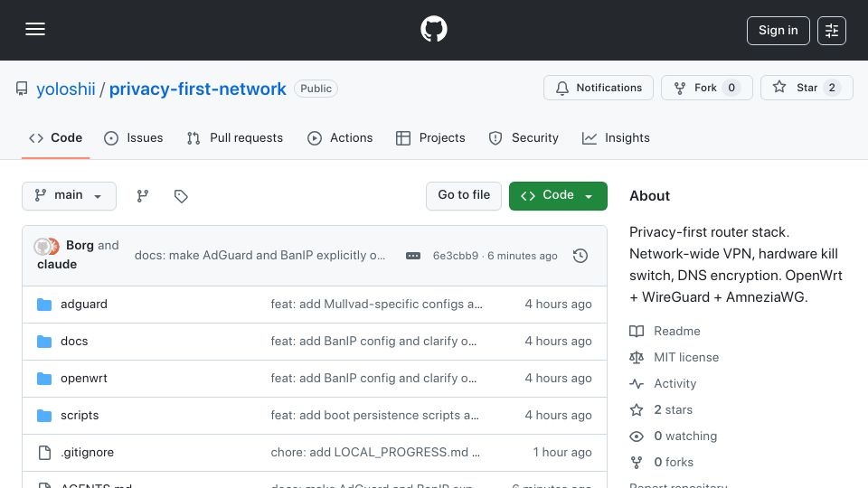Open the openwrt folder
The image size is (868, 488).
tap(84, 379)
